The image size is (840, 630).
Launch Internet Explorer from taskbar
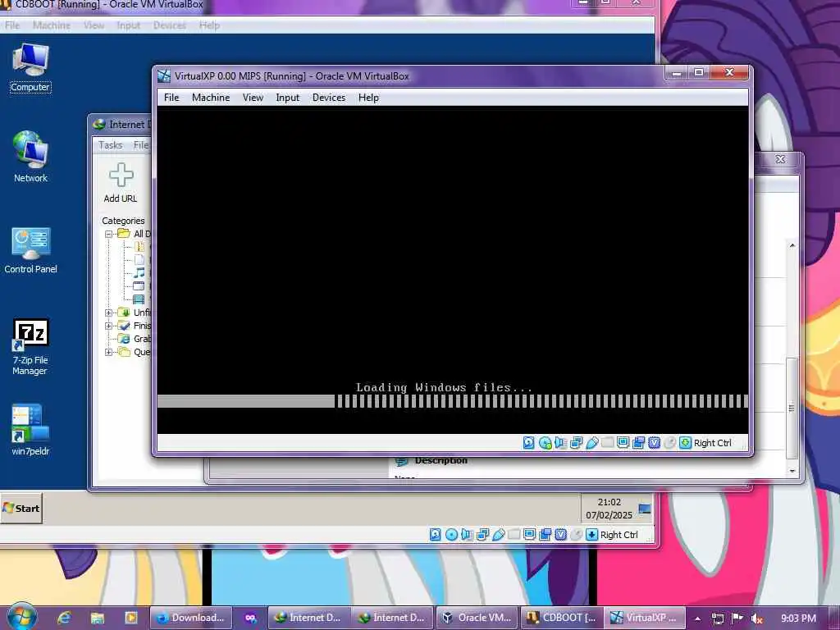(64, 618)
